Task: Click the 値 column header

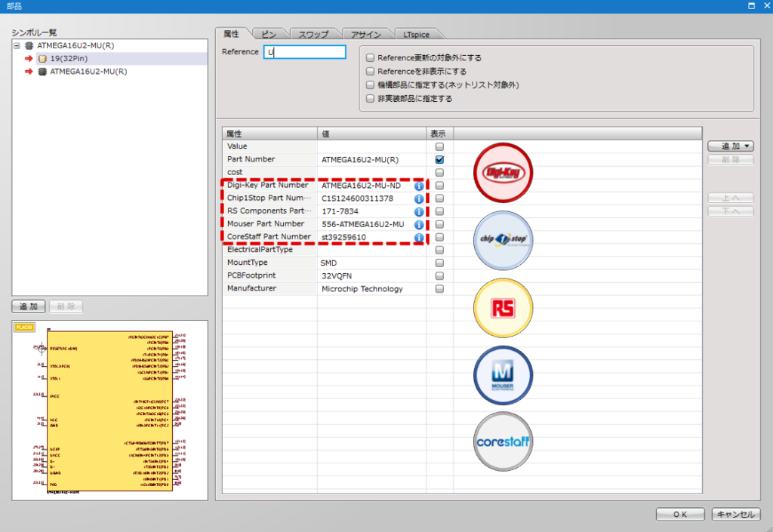Action: tap(371, 134)
